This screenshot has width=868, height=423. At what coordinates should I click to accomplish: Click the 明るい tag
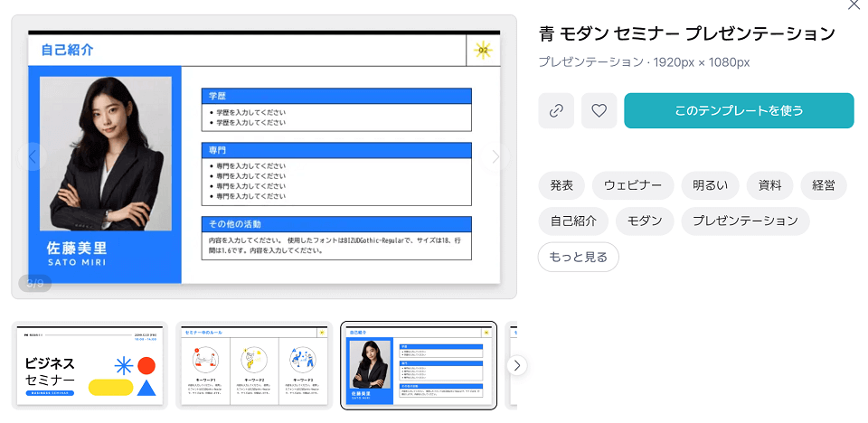[x=710, y=185]
